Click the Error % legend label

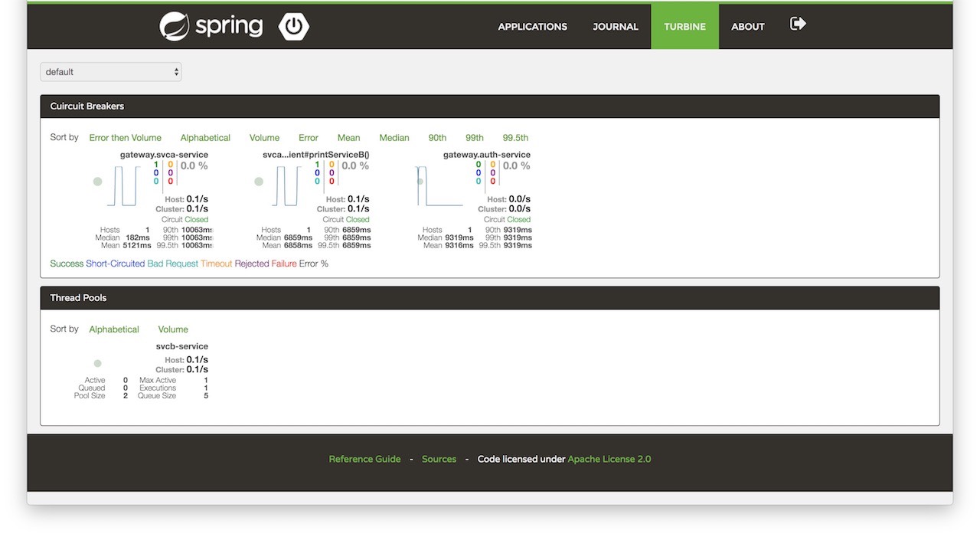click(314, 264)
